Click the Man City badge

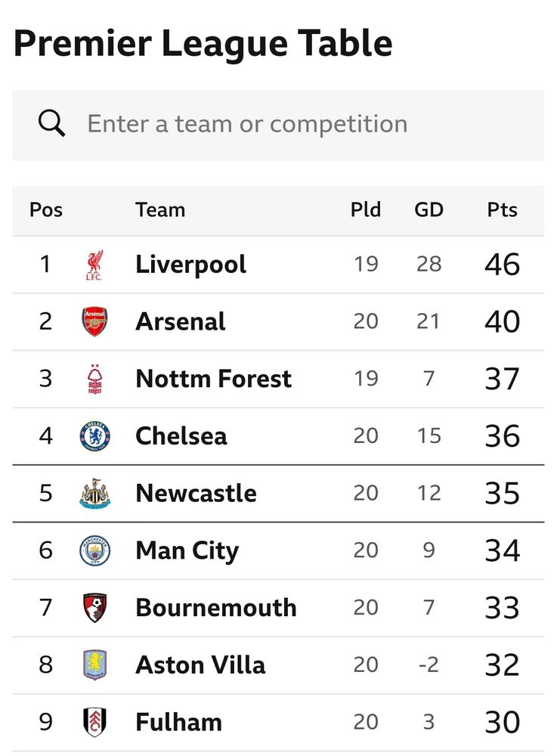(95, 550)
